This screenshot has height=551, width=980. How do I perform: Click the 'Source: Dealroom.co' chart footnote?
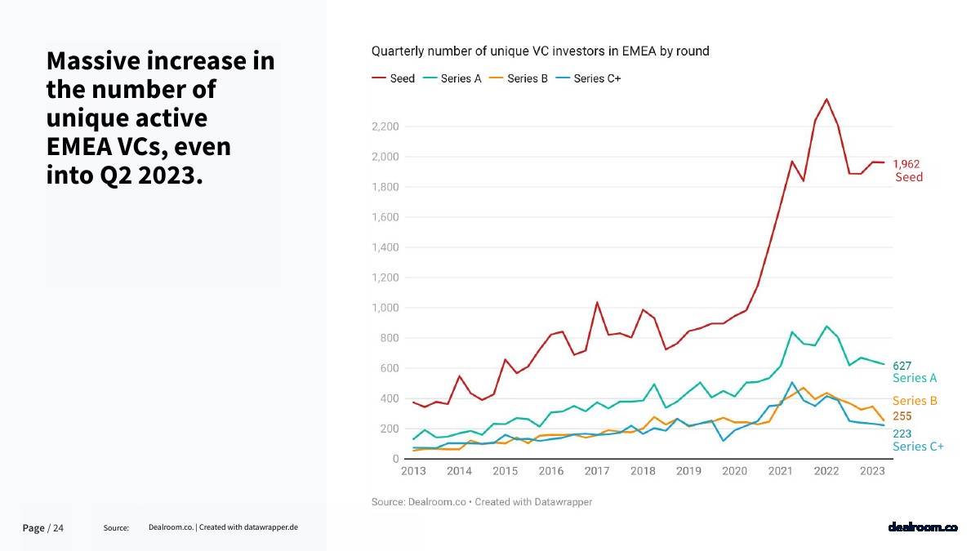coord(481,502)
